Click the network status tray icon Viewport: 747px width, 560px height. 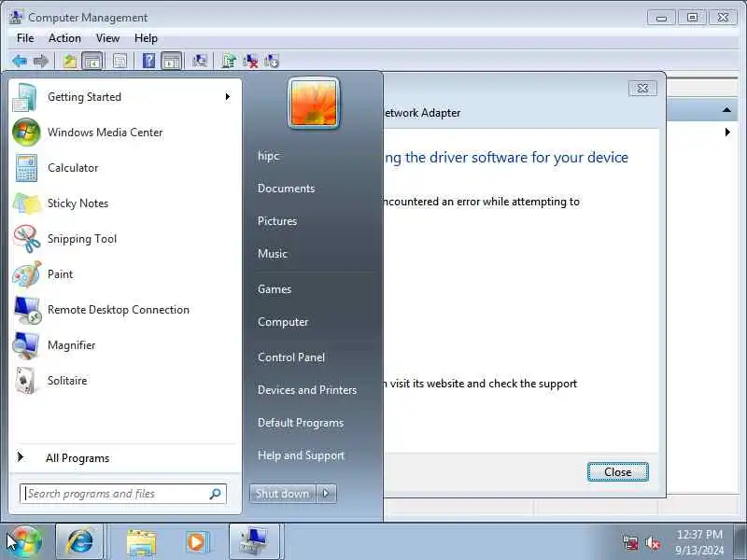coord(631,543)
